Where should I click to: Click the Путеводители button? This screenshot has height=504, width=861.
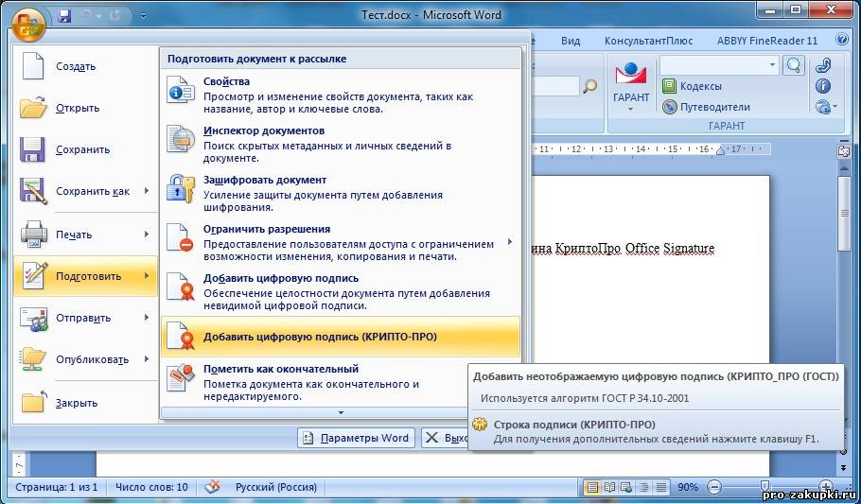[x=706, y=107]
